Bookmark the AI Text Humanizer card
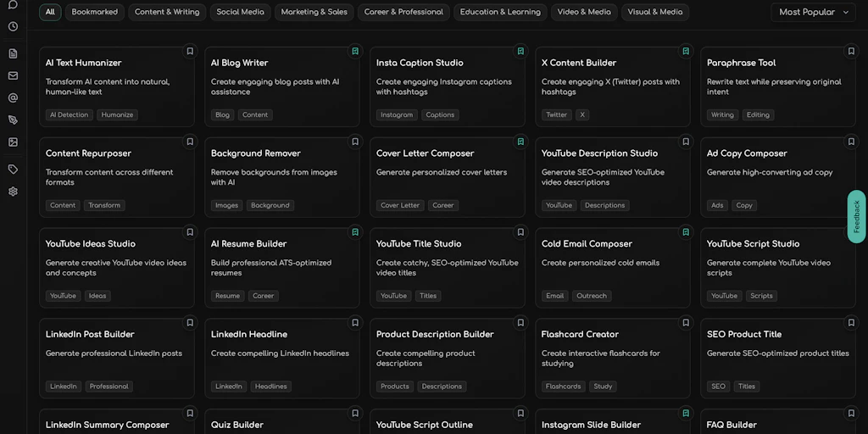868x434 pixels. click(x=190, y=52)
